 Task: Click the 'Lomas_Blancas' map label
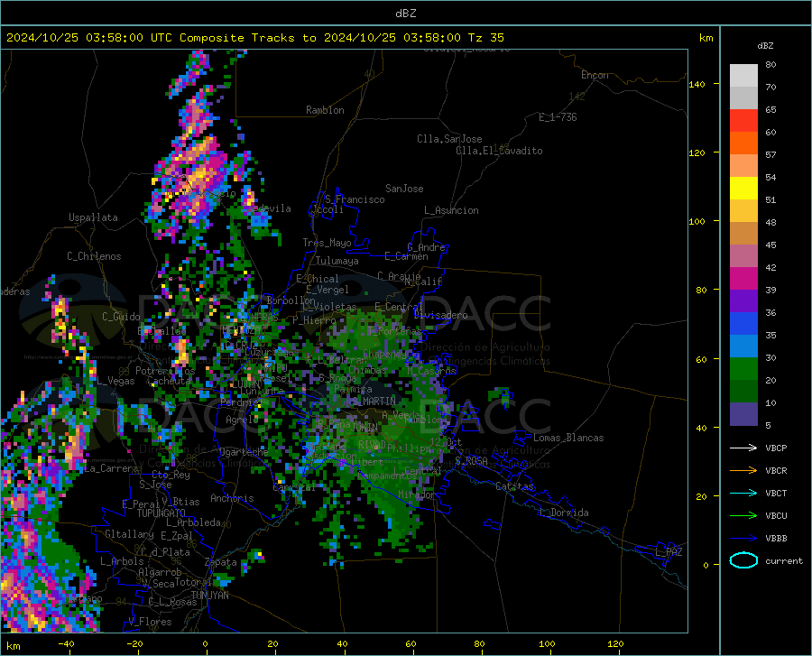coord(568,438)
